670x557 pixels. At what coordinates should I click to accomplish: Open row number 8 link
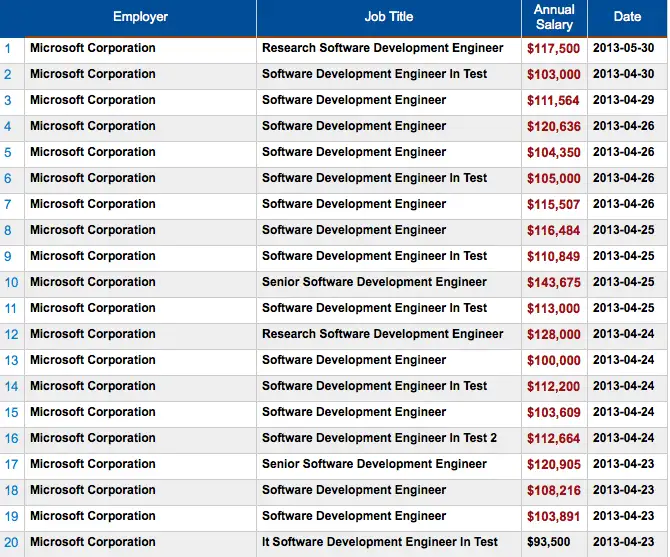[8, 231]
